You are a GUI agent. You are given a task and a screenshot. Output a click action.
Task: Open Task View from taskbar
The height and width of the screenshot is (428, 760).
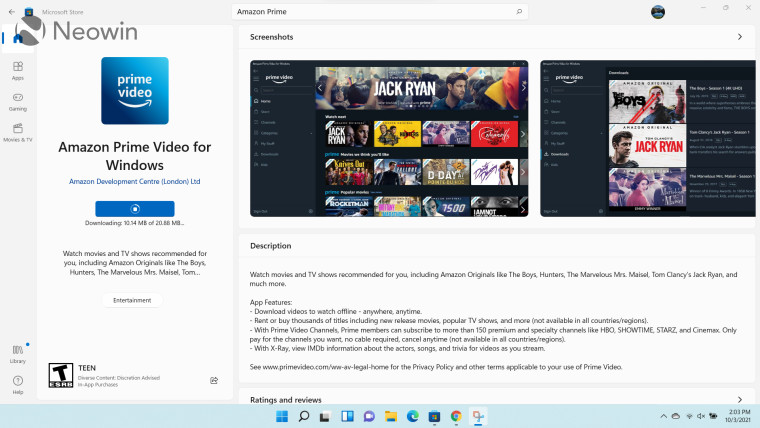[325, 416]
